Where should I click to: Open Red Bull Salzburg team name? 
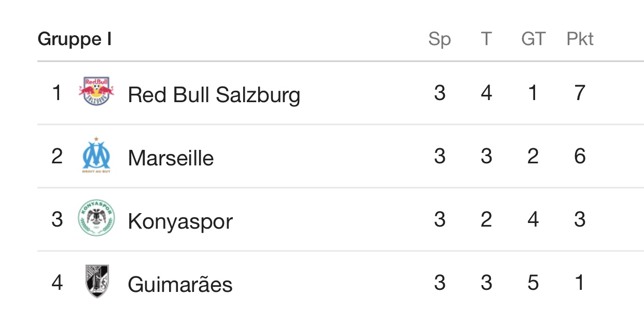pos(214,95)
